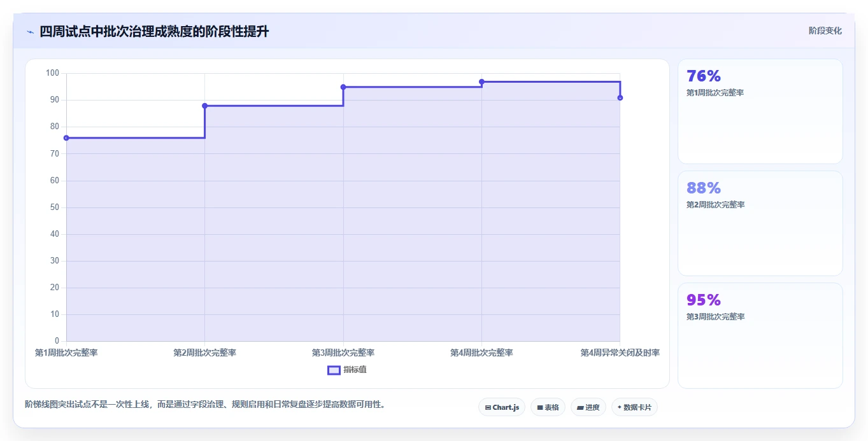Toggle the 指标值 legend item
The width and height of the screenshot is (868, 441).
pyautogui.click(x=347, y=370)
